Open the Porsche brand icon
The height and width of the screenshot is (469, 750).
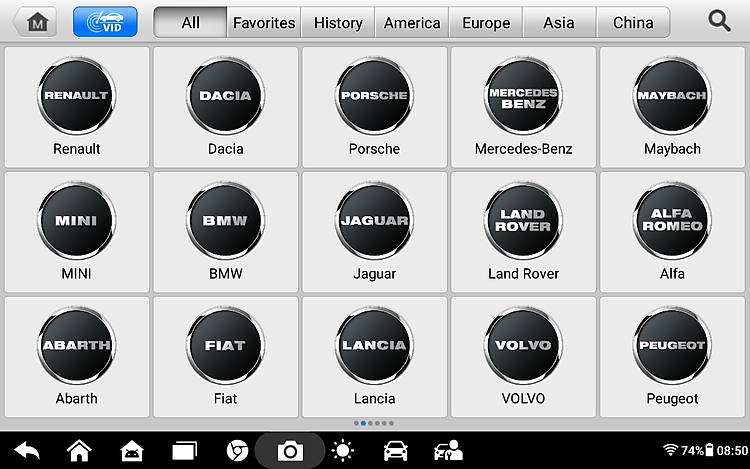tap(375, 96)
